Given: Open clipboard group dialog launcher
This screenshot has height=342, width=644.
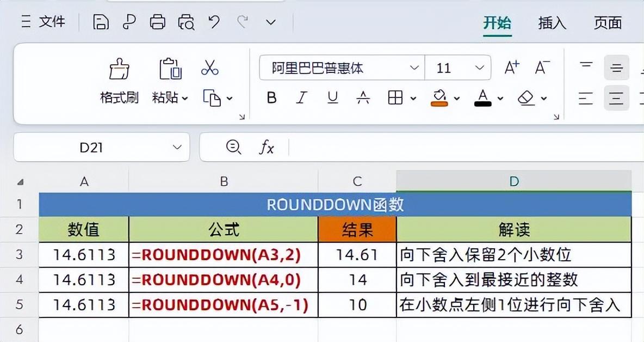Looking at the screenshot, I should pyautogui.click(x=242, y=117).
